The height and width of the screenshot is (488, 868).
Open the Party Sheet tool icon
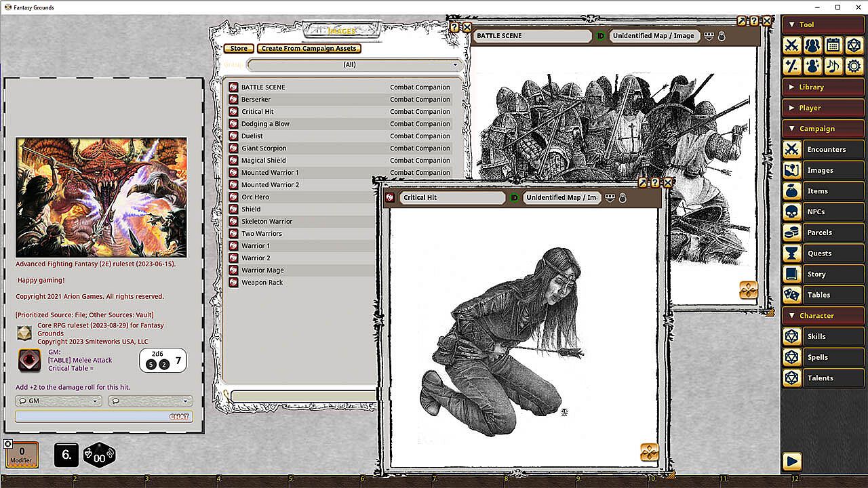coord(812,45)
